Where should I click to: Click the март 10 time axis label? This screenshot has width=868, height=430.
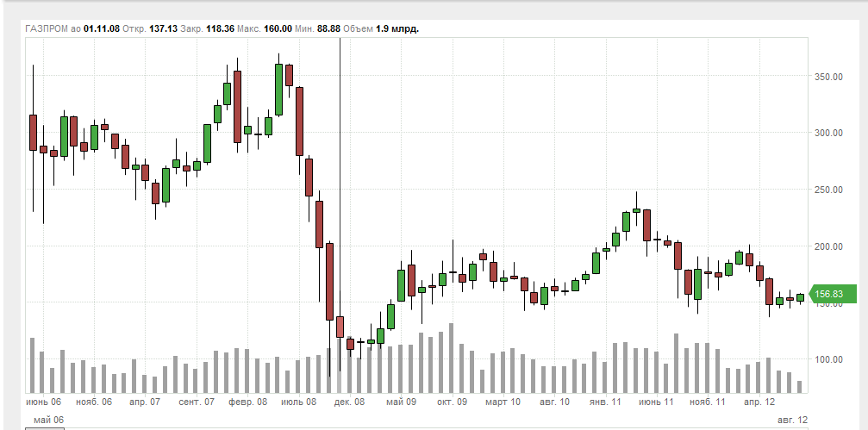point(503,402)
